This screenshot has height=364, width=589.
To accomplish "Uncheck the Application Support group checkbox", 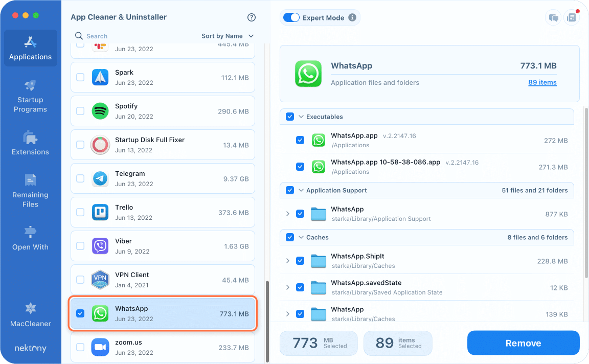I will pyautogui.click(x=290, y=190).
